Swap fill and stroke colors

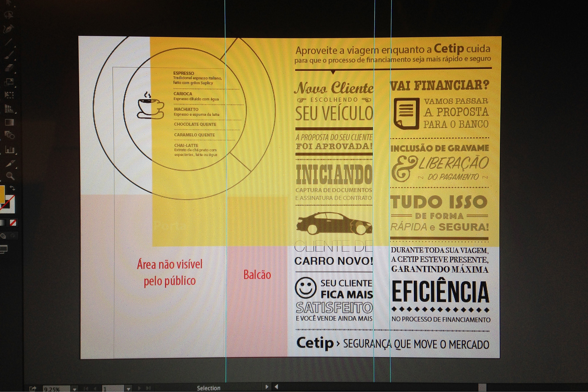[x=12, y=188]
